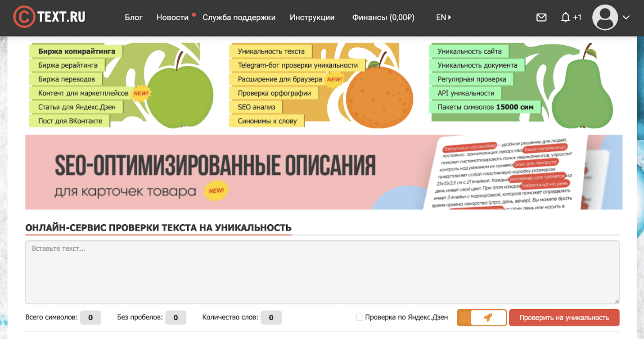Expand the EN language selector
The width and height of the screenshot is (644, 339).
click(443, 18)
